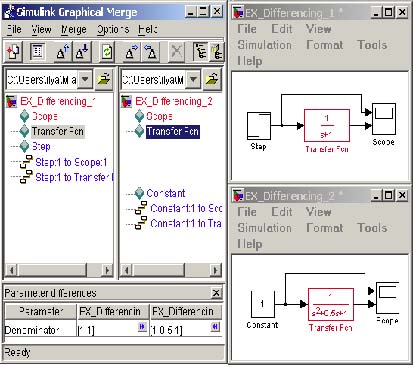
Task: Select Step block in left tree
Action: (41, 146)
